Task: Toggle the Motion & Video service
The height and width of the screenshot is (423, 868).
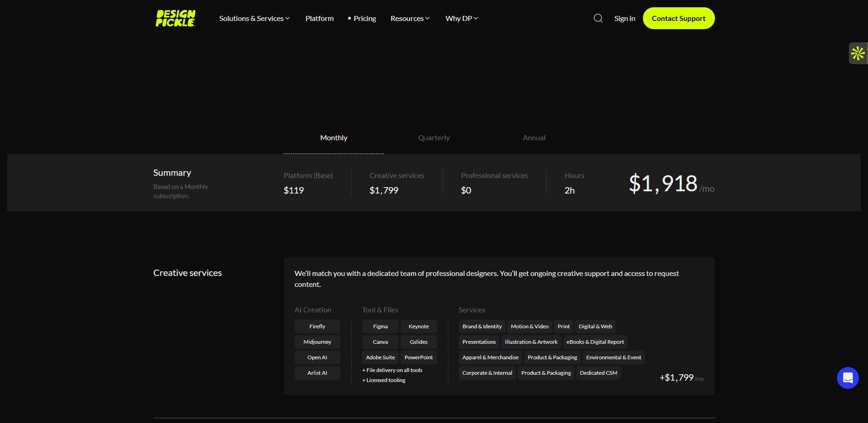Action: pyautogui.click(x=529, y=326)
